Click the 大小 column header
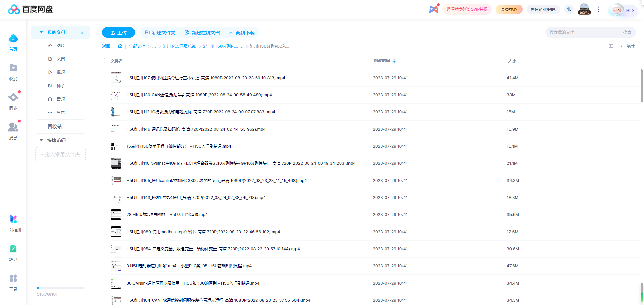The image size is (644, 305). (x=512, y=61)
